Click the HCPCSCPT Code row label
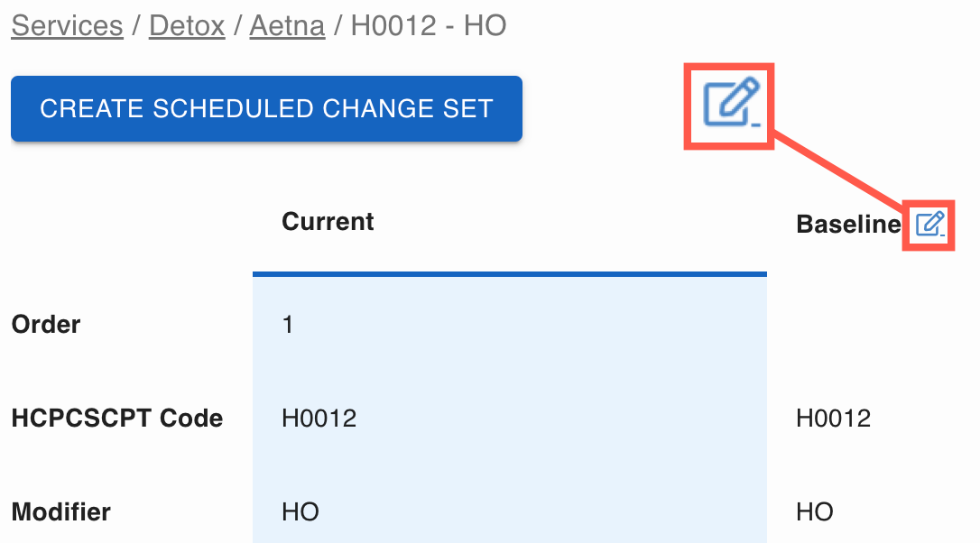The height and width of the screenshot is (543, 980). [x=117, y=419]
